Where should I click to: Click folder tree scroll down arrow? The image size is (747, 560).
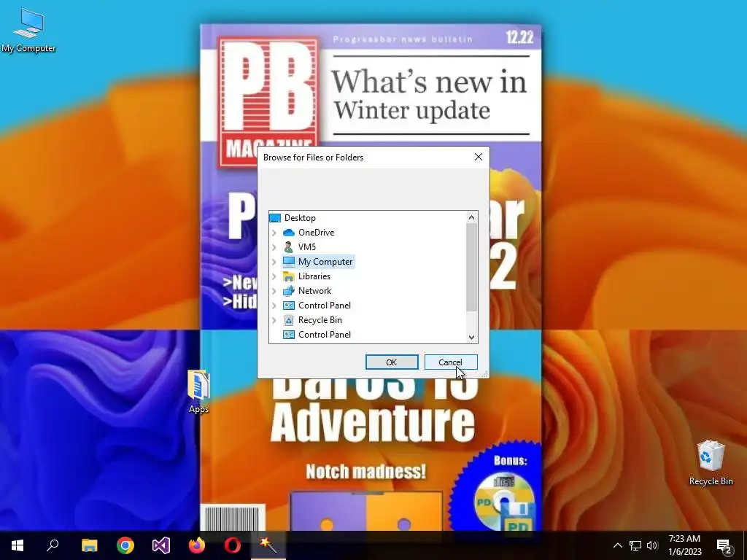tap(472, 337)
